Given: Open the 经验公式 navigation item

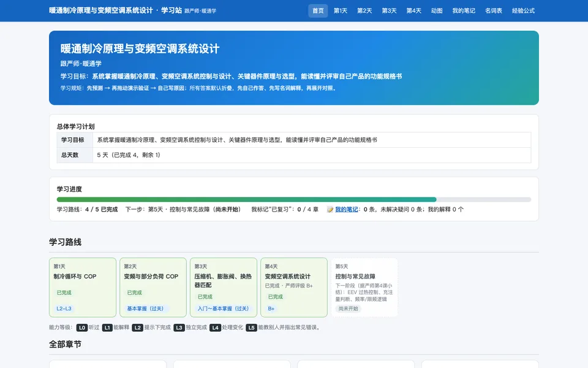Looking at the screenshot, I should click(524, 11).
